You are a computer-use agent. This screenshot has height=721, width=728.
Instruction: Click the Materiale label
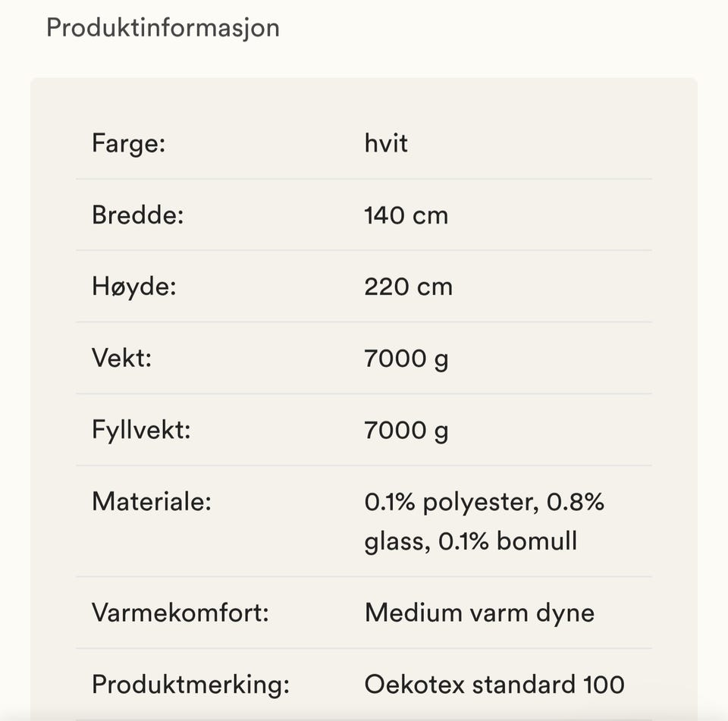[152, 501]
